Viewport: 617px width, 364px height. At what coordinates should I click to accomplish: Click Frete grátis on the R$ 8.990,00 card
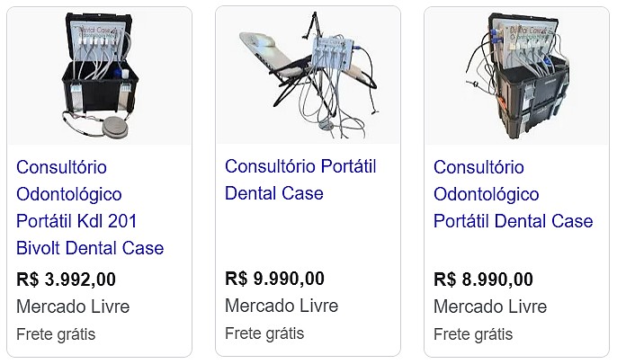(x=473, y=334)
